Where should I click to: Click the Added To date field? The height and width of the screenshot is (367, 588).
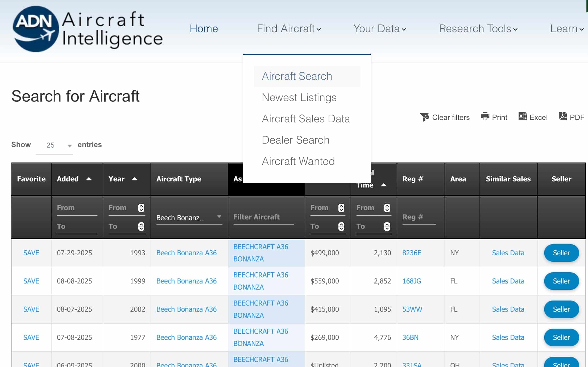click(77, 227)
